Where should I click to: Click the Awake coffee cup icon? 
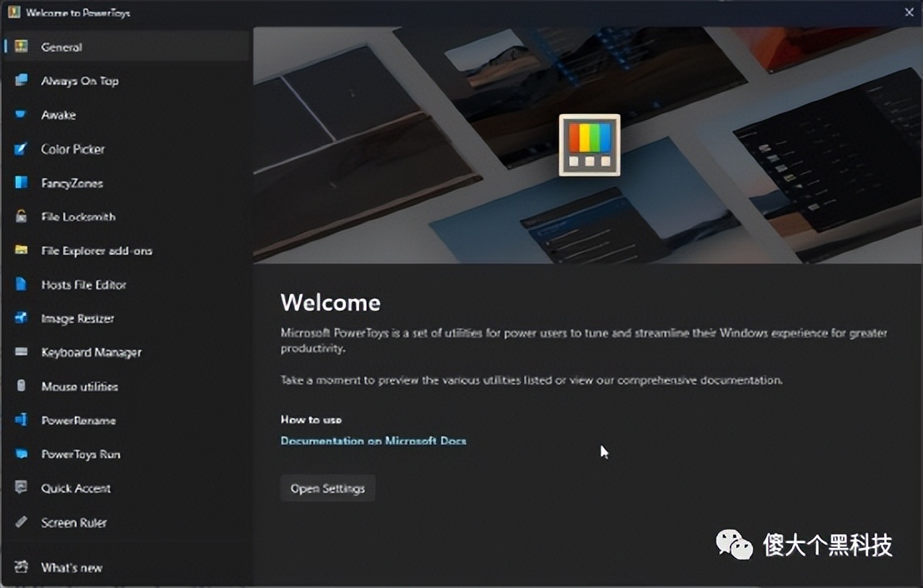point(21,114)
